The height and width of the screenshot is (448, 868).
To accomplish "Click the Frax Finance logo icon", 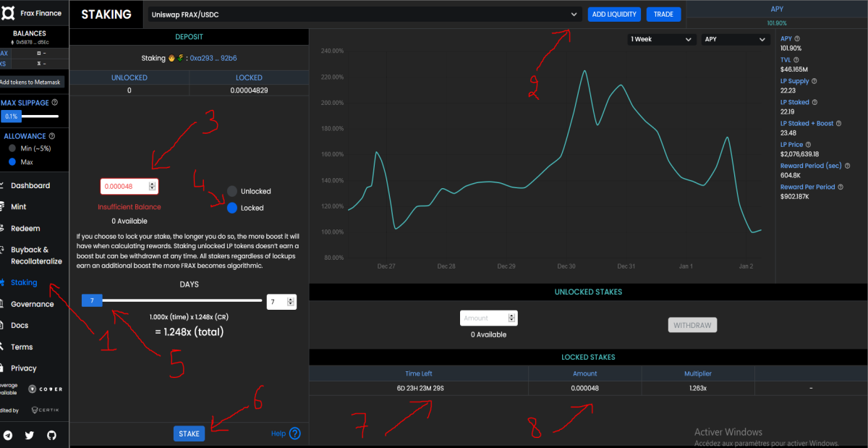I will (x=9, y=13).
